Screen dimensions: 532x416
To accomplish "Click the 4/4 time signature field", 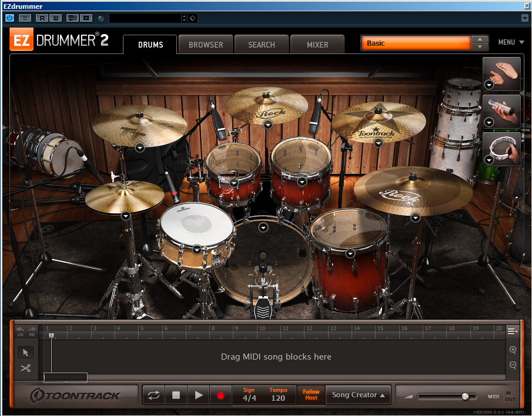I will point(249,398).
